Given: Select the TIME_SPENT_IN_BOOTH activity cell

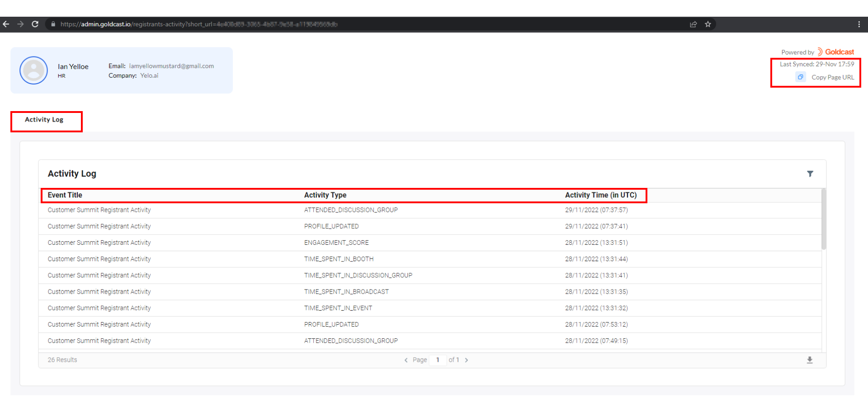Looking at the screenshot, I should (x=339, y=259).
